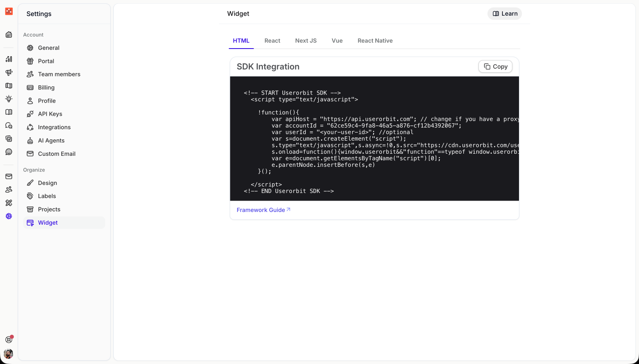Click the plug icon beside API Keys

(x=30, y=114)
